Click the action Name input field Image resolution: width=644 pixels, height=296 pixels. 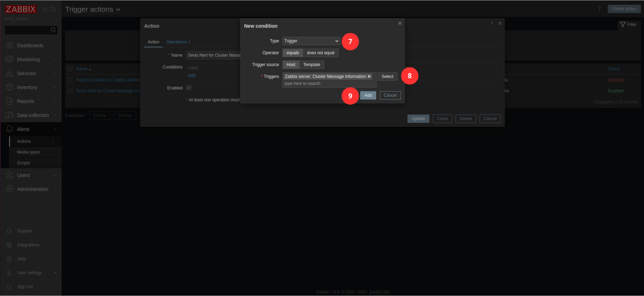(213, 55)
